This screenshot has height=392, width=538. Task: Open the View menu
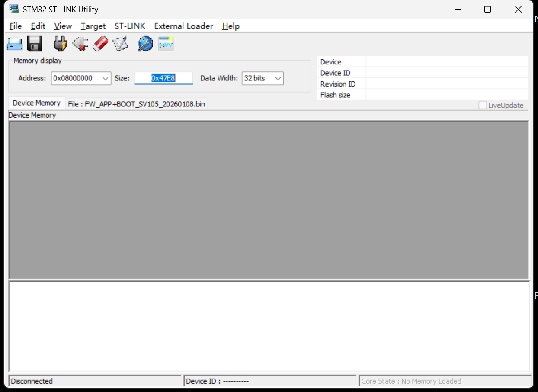coord(63,26)
